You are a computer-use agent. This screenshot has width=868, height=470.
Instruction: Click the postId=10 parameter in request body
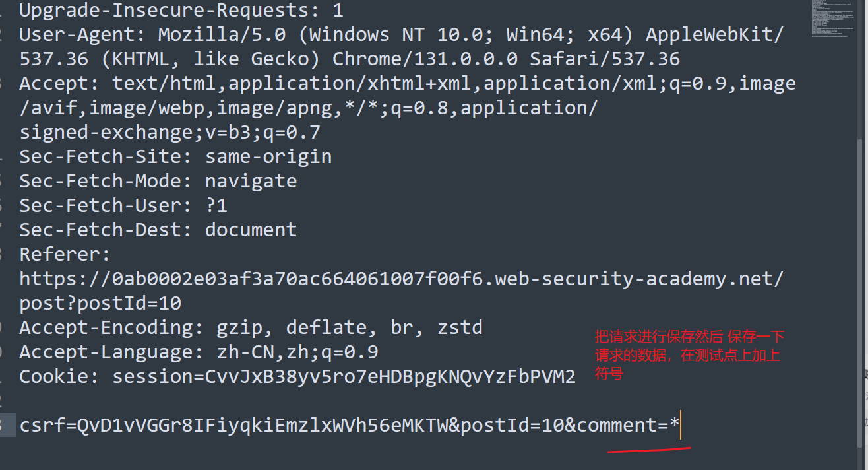click(511, 426)
